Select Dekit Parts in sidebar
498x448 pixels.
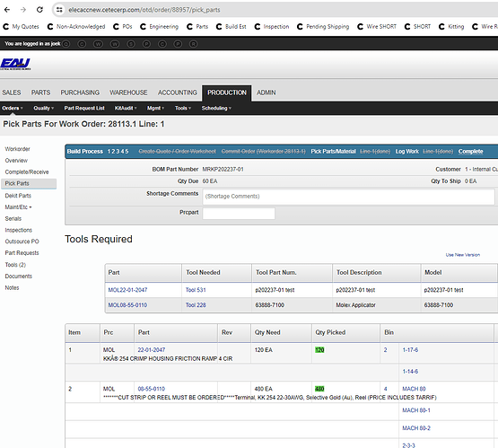click(x=18, y=196)
